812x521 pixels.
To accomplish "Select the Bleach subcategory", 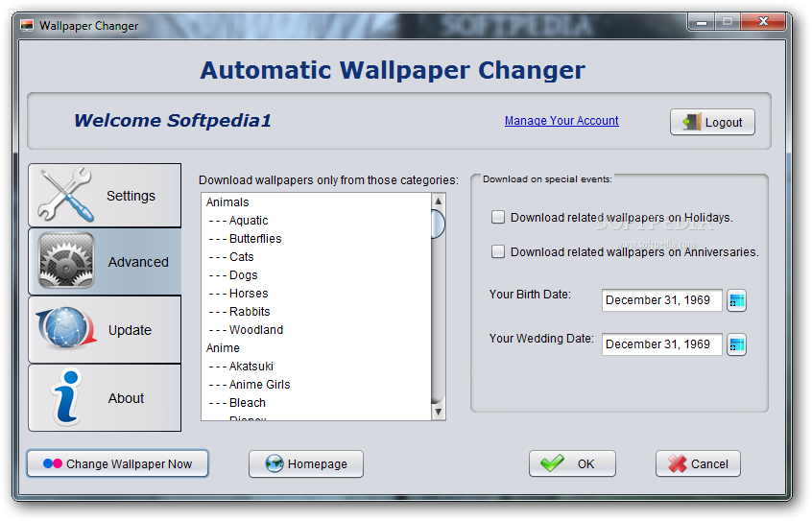I will click(316, 402).
